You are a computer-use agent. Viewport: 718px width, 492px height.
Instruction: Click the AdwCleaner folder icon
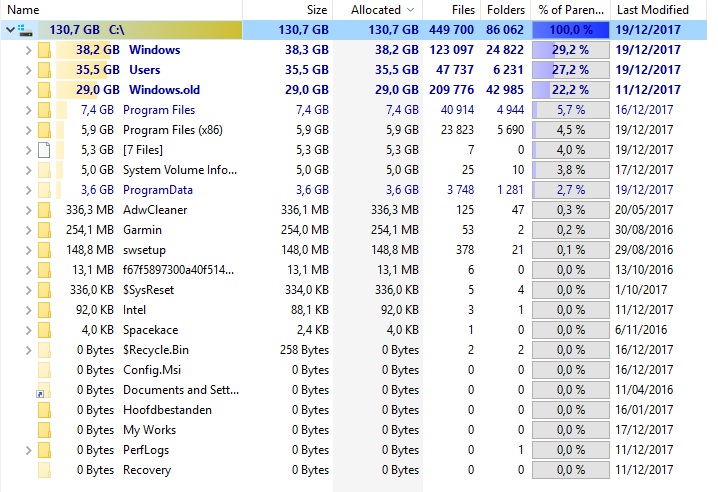(44, 210)
